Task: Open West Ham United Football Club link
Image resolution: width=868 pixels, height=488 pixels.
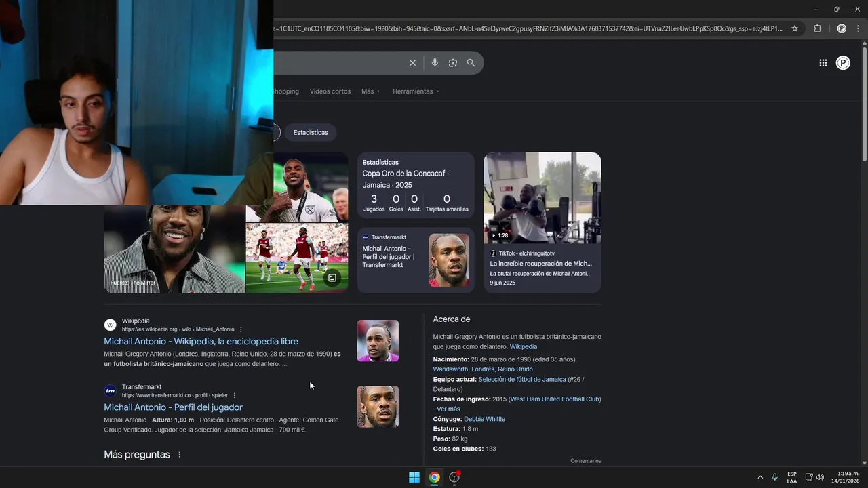Action: click(x=555, y=399)
